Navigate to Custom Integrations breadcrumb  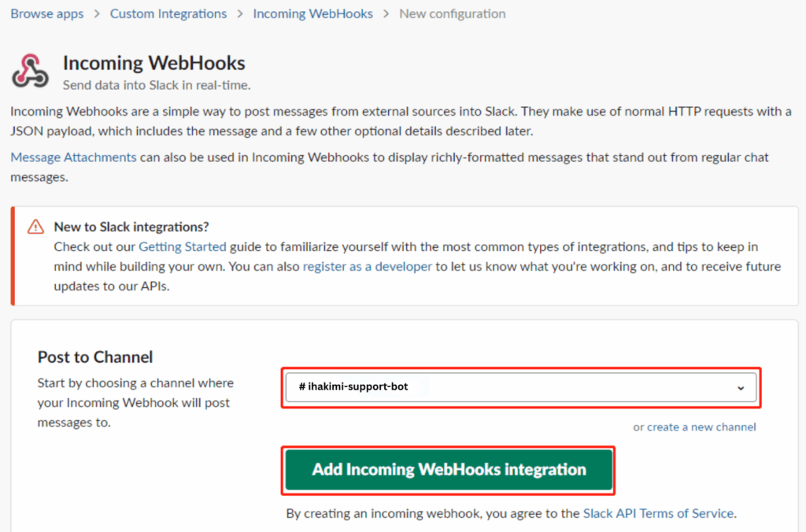tap(168, 14)
